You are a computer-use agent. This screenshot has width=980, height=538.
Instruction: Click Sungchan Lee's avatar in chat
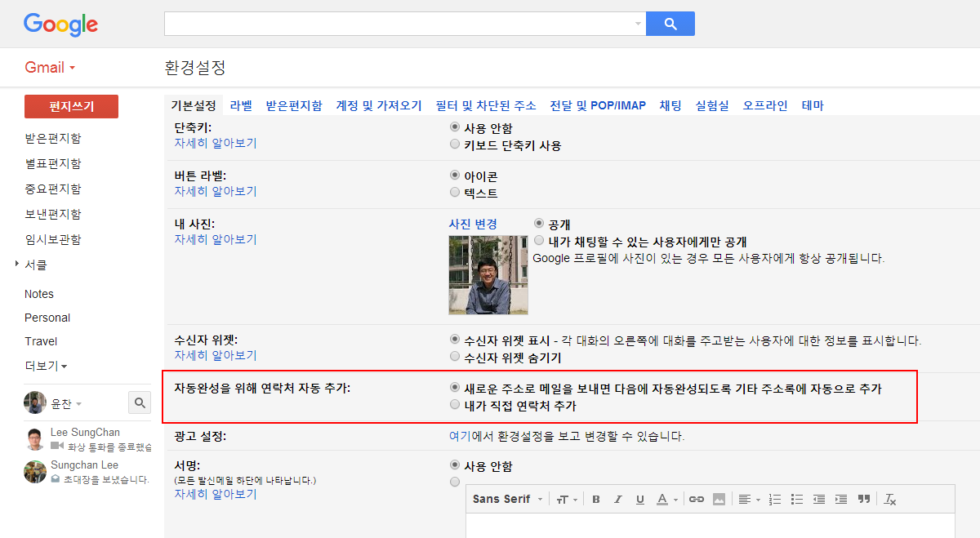click(x=34, y=472)
